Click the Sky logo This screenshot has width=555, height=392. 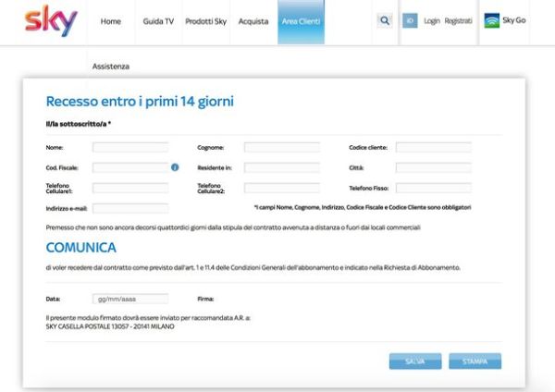(x=51, y=19)
